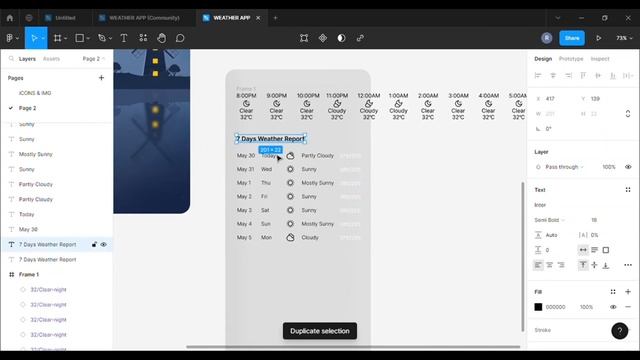Add a new page with plus icon
The height and width of the screenshot is (360, 640).
pos(101,78)
